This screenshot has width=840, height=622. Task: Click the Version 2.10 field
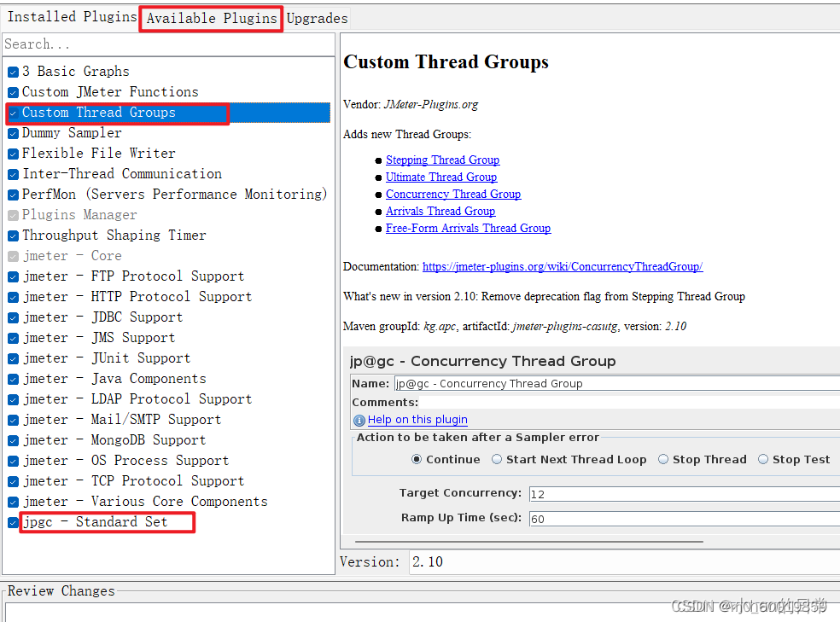point(624,562)
